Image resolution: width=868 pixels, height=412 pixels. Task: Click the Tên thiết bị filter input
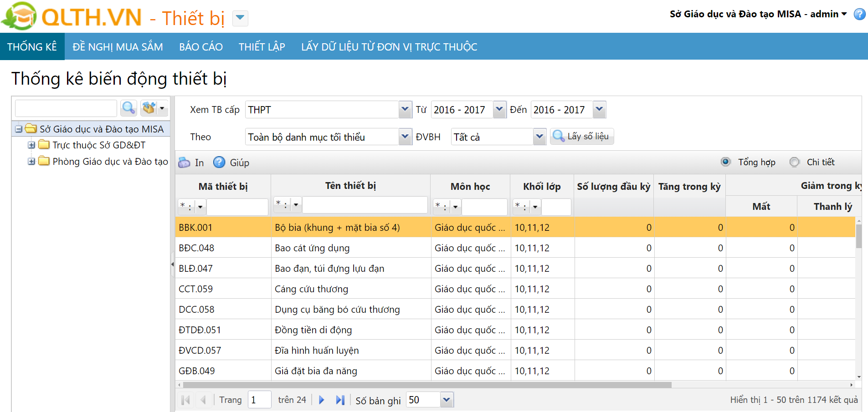[365, 205]
